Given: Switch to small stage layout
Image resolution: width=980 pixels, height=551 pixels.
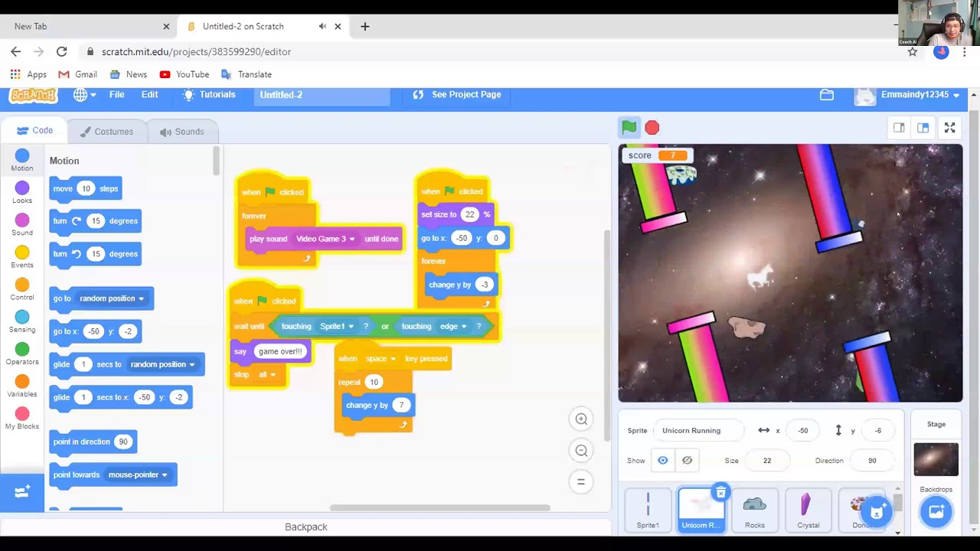Looking at the screenshot, I should 899,128.
